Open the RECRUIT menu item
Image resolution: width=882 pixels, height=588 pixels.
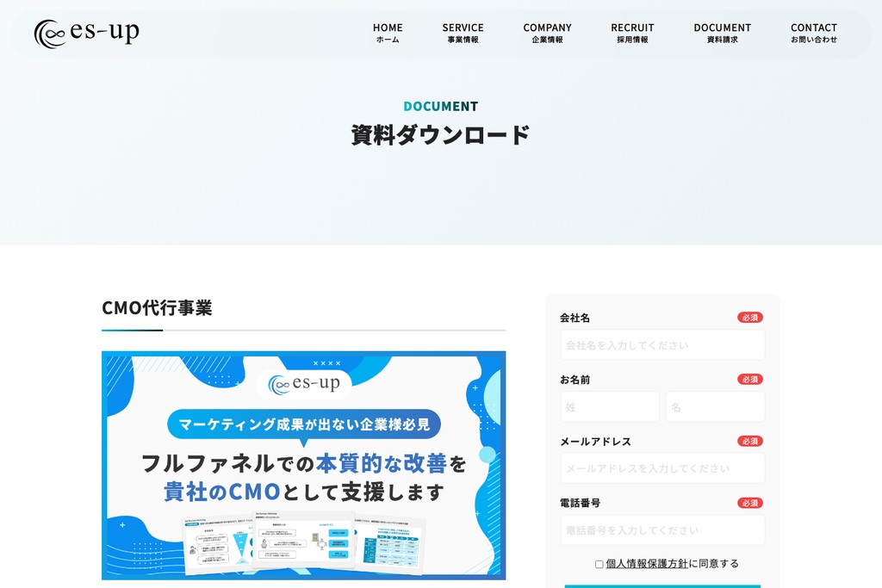(x=632, y=34)
